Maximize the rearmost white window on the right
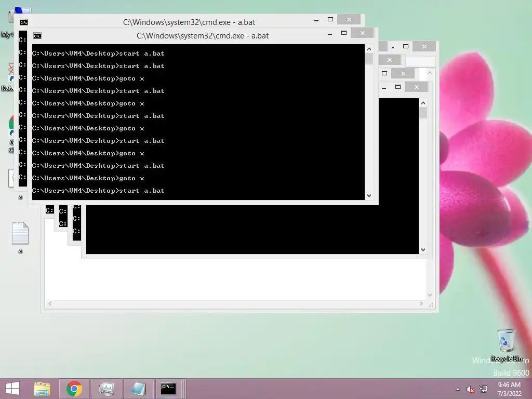The image size is (532, 399). pos(406,46)
